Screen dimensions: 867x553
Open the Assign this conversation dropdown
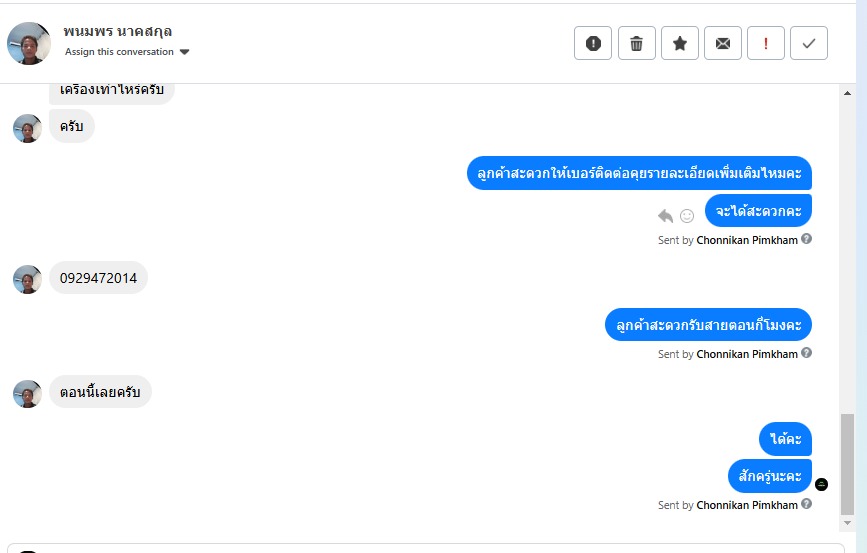127,52
